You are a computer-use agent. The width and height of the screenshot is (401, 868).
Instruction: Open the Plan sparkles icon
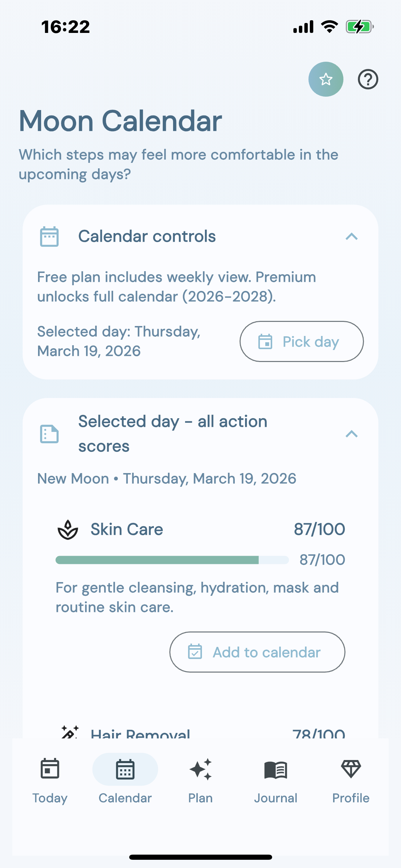click(200, 769)
